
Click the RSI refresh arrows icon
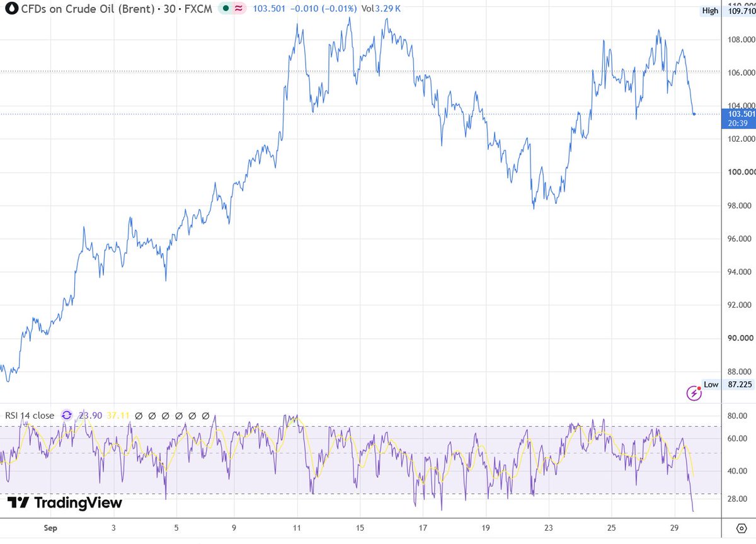pyautogui.click(x=67, y=415)
